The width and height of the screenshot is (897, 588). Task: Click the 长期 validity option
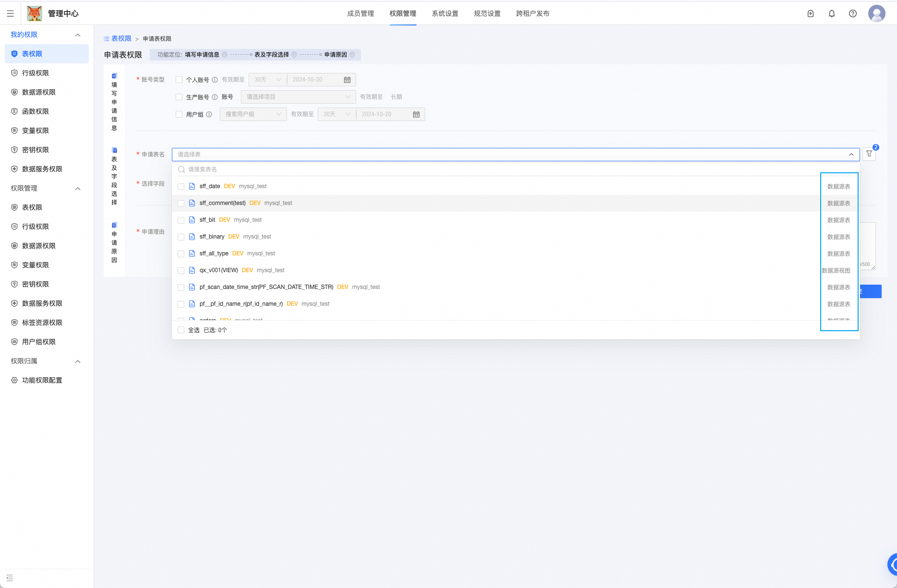click(397, 96)
